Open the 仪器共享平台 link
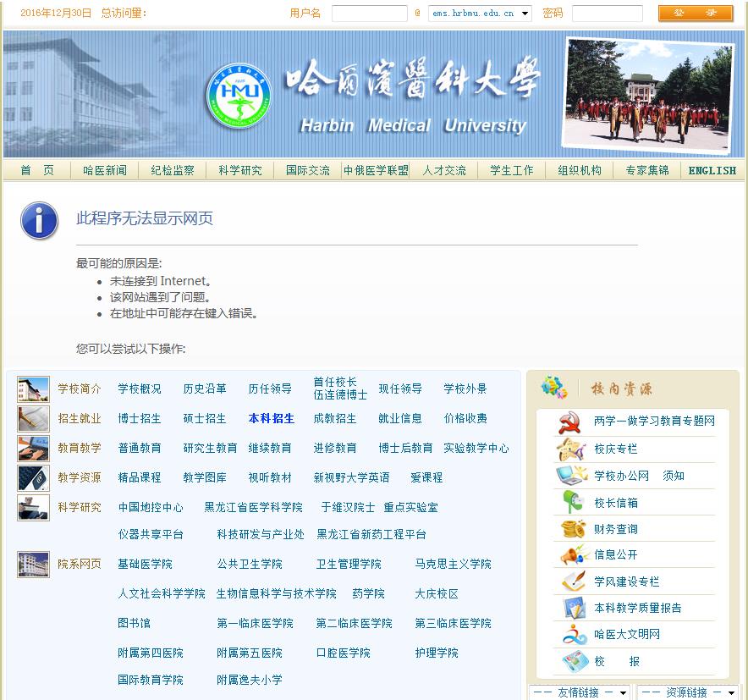Image resolution: width=748 pixels, height=700 pixels. click(x=151, y=534)
